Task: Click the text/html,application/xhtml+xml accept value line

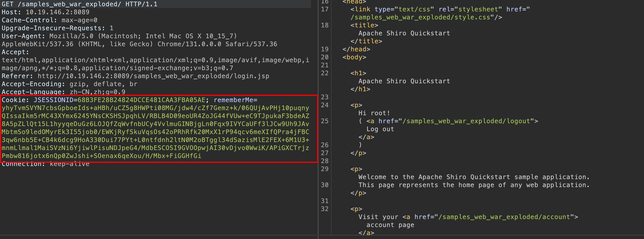Action: point(155,60)
